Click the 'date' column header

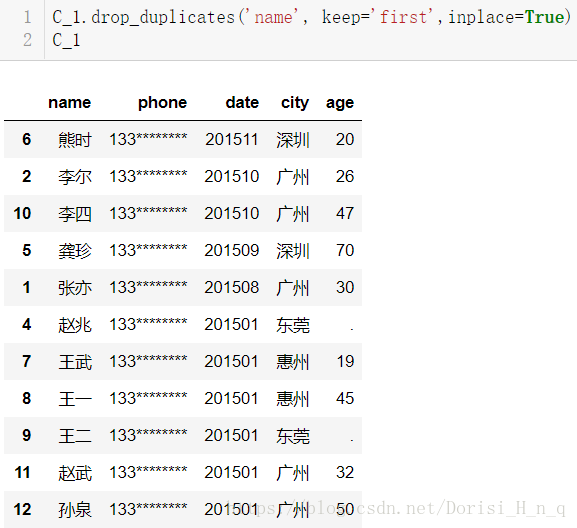coord(242,102)
